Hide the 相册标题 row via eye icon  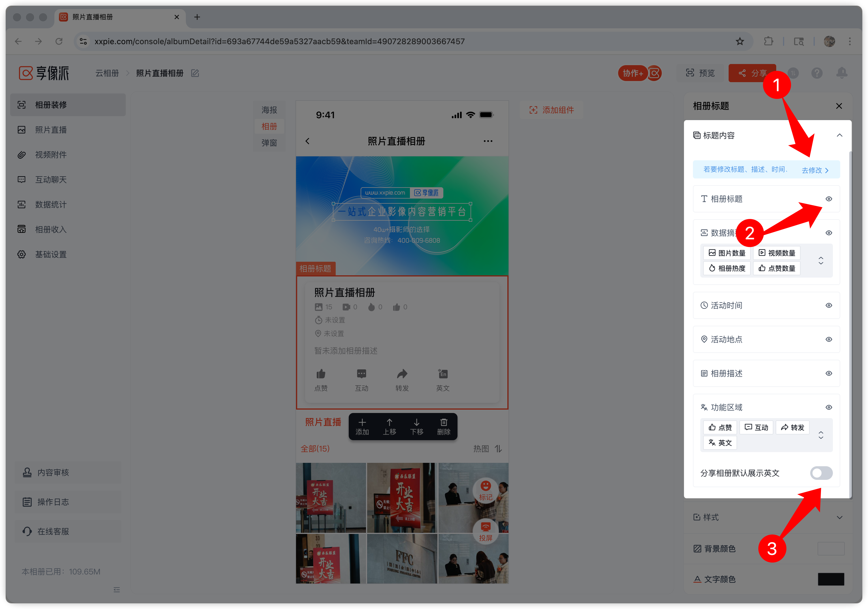point(829,199)
